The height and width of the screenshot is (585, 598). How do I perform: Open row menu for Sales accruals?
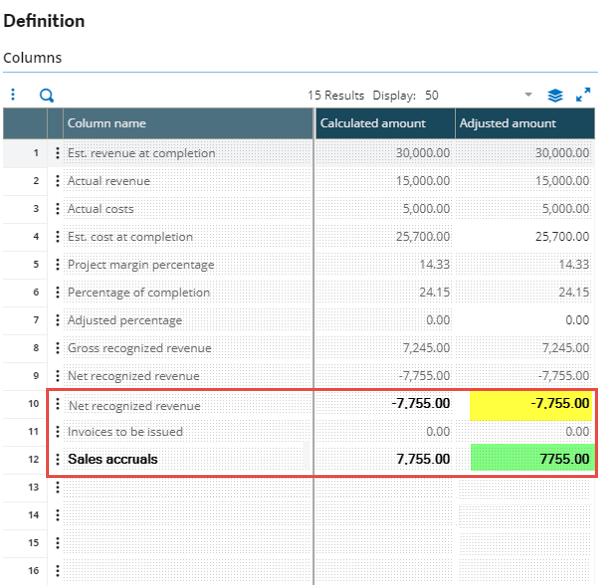(x=58, y=459)
